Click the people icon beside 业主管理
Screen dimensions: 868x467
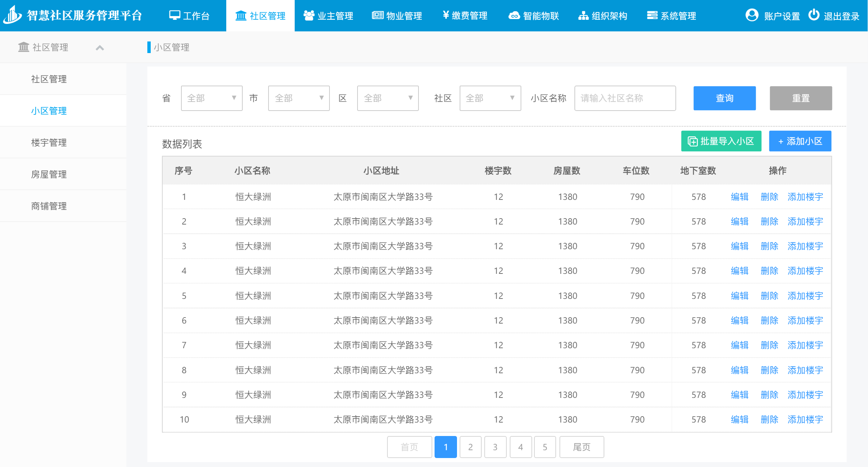[x=309, y=15]
